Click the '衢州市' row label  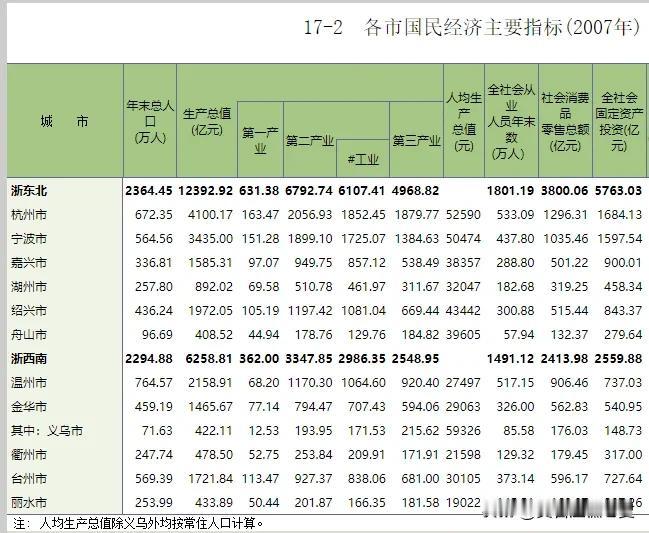coord(29,454)
